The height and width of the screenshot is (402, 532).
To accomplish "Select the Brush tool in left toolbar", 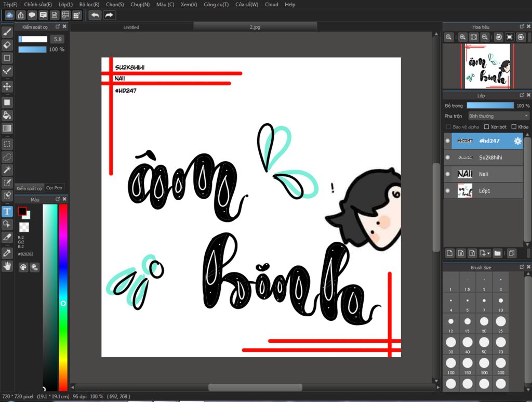I will tap(7, 32).
